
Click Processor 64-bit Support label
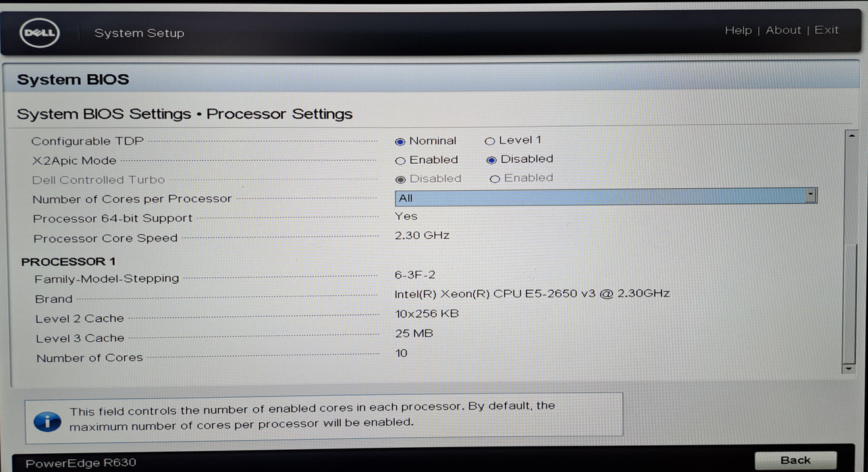coord(113,218)
